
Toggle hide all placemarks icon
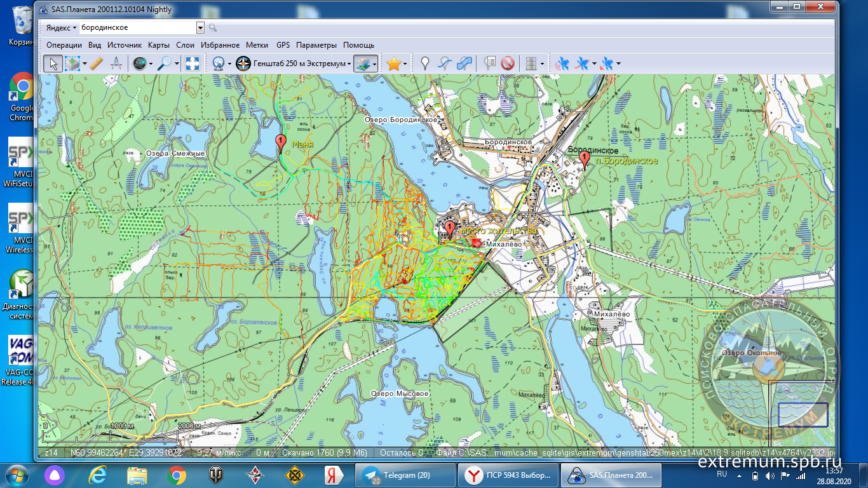(507, 64)
